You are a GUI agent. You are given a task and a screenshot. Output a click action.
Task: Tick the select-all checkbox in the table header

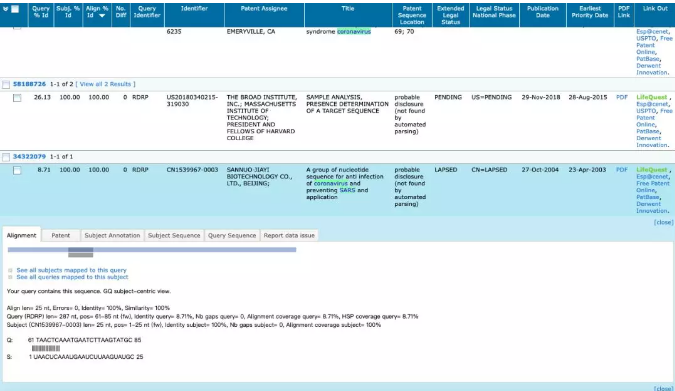pos(15,9)
